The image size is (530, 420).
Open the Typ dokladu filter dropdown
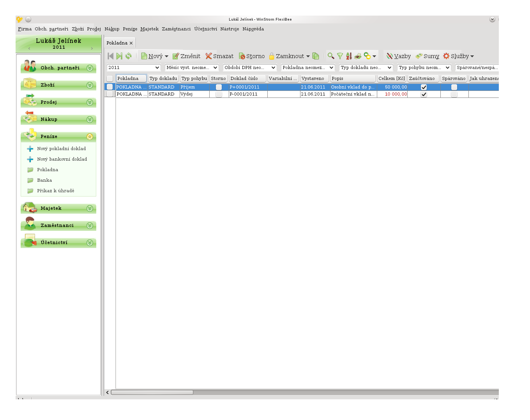pyautogui.click(x=366, y=67)
